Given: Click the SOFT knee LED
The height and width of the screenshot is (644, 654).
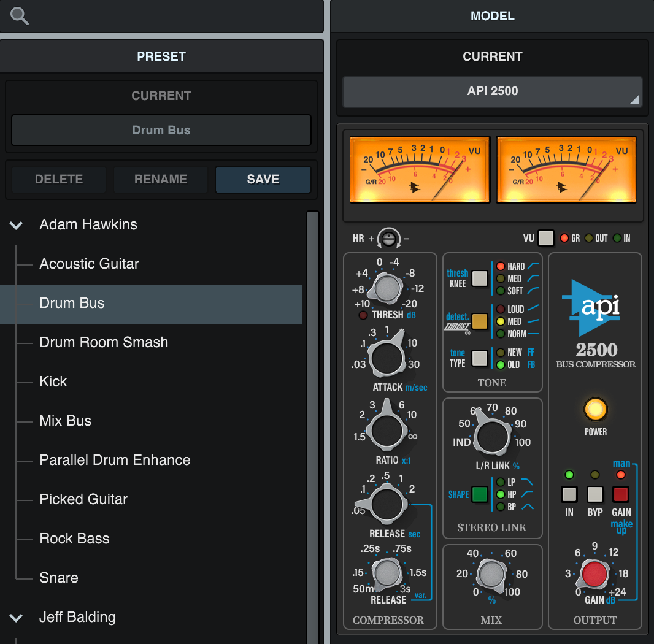Looking at the screenshot, I should (501, 291).
